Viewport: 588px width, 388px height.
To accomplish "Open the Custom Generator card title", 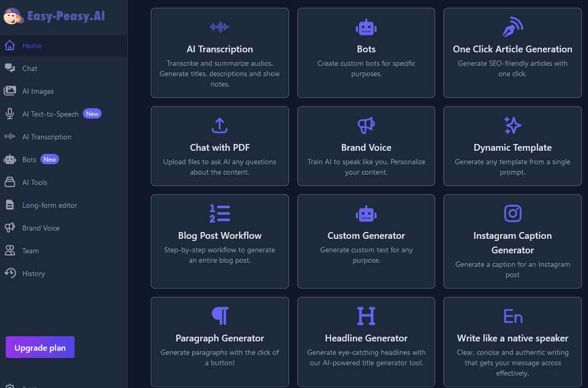I will click(x=366, y=235).
